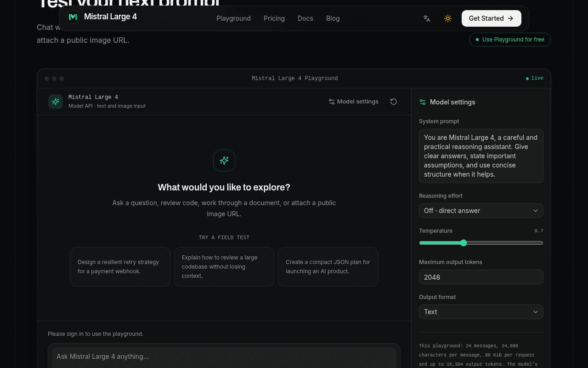Click the Mistral Large 4 brand name

click(x=110, y=17)
